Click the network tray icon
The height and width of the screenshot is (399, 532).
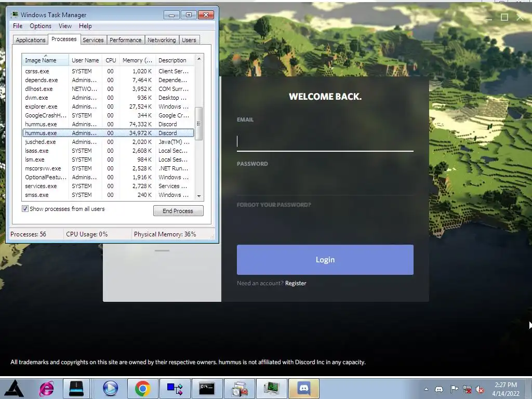pos(467,389)
